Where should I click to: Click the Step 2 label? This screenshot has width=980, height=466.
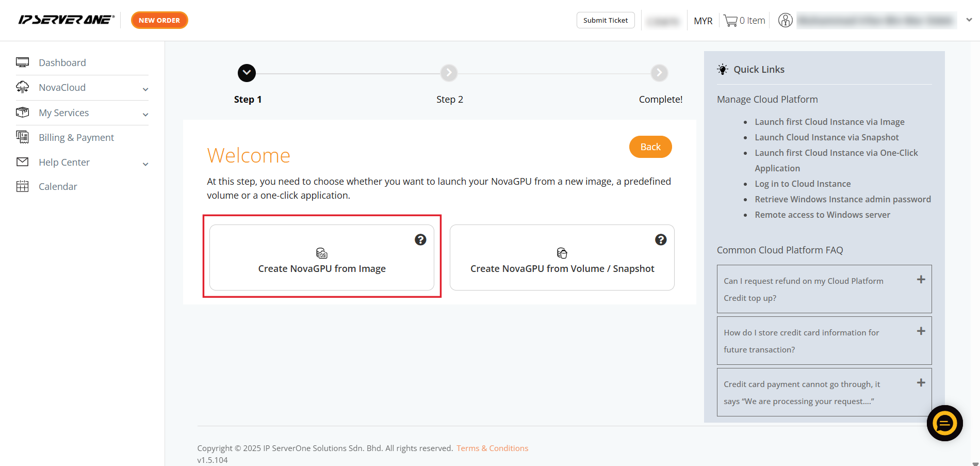tap(449, 99)
